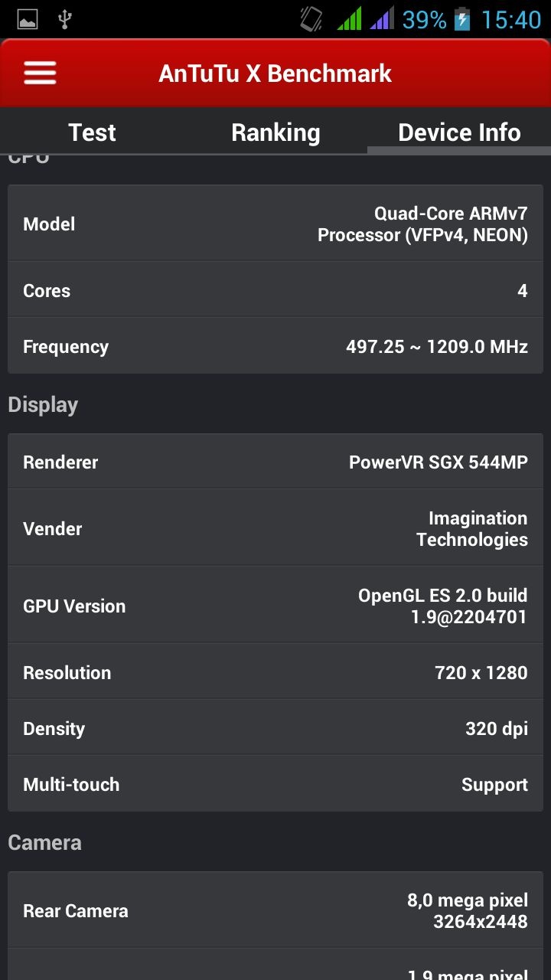Switch to the Ranking tab
Image resolution: width=551 pixels, height=980 pixels.
point(275,132)
